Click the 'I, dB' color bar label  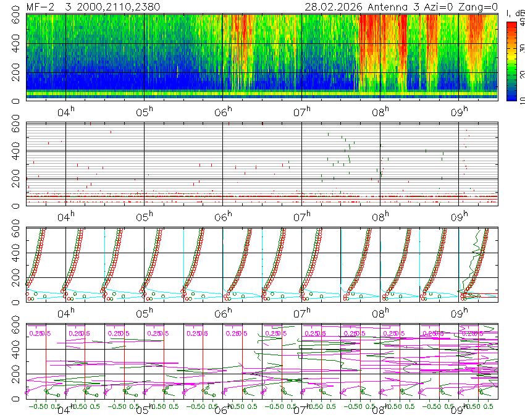[515, 14]
